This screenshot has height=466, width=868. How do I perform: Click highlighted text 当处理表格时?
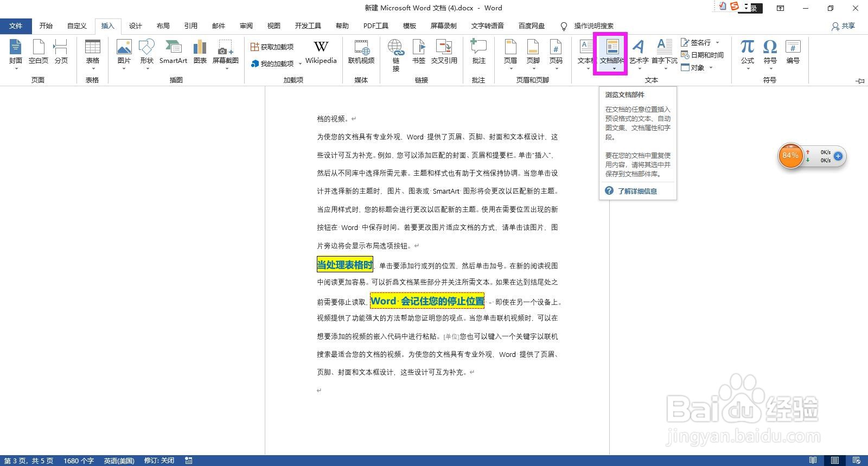coord(345,265)
